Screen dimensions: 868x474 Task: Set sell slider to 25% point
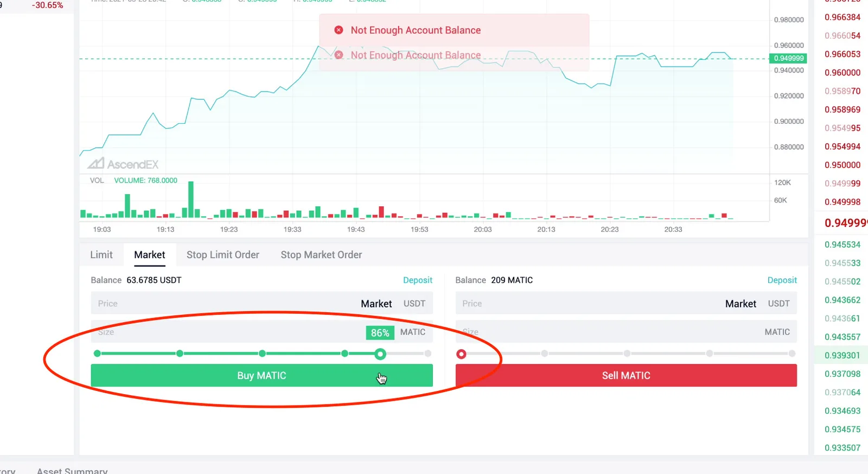point(544,353)
